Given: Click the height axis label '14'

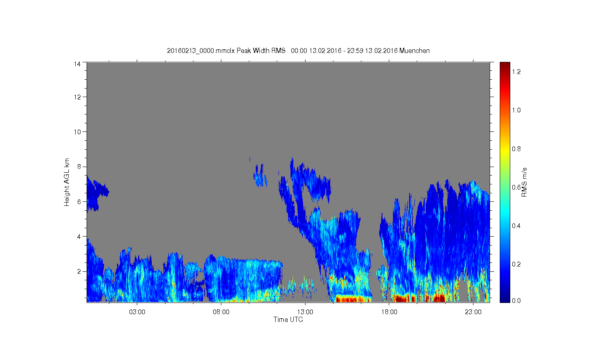Looking at the screenshot, I should [x=77, y=63].
